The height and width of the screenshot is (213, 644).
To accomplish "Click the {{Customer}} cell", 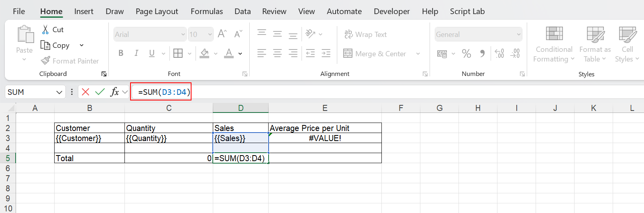I will pyautogui.click(x=90, y=138).
